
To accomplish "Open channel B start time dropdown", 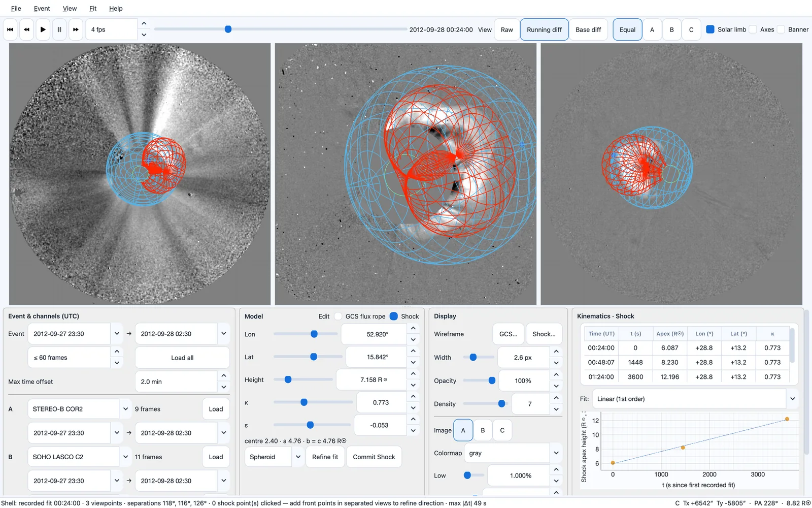I will tap(117, 481).
